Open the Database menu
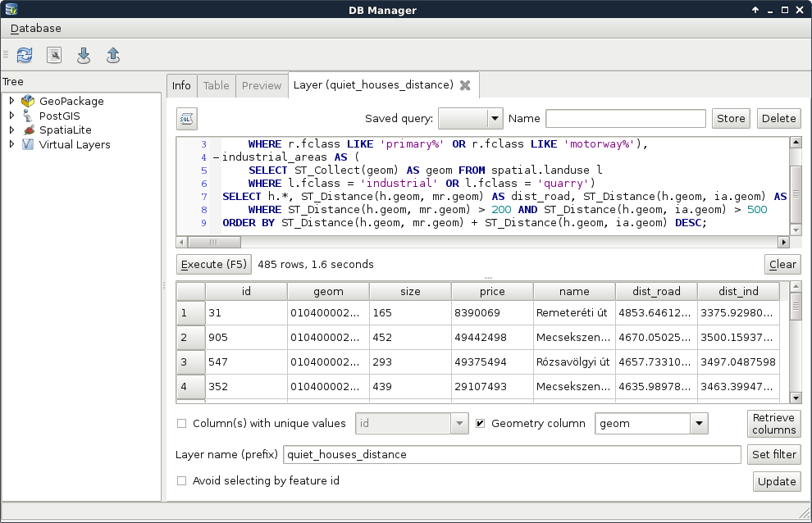 pos(36,28)
